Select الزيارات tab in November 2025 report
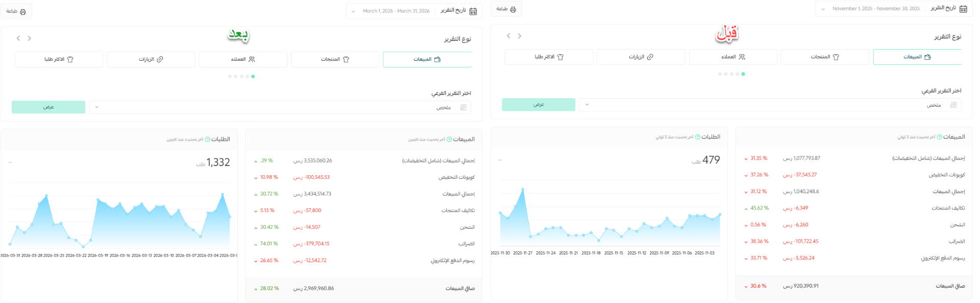The image size is (980, 303). [x=641, y=57]
